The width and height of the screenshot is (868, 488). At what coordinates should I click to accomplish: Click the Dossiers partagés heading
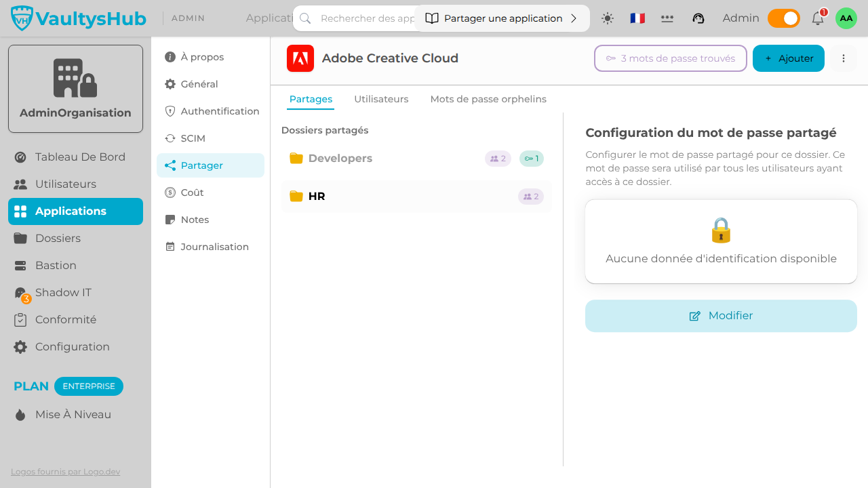click(x=325, y=130)
